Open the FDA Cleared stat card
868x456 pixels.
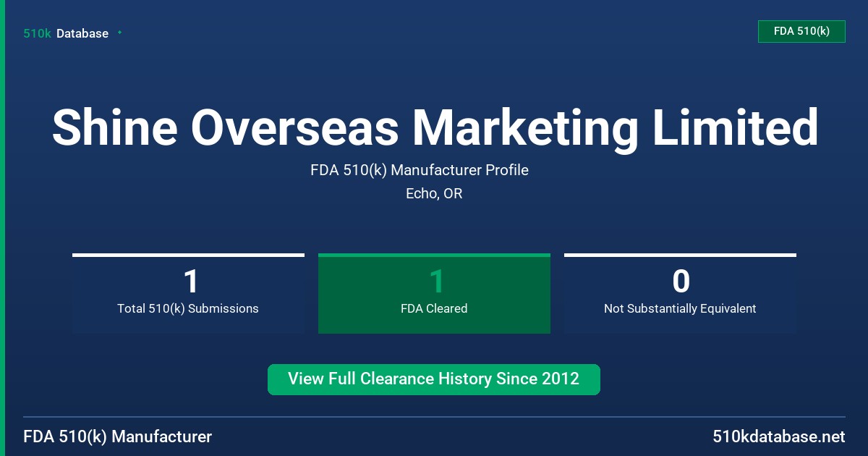(434, 293)
